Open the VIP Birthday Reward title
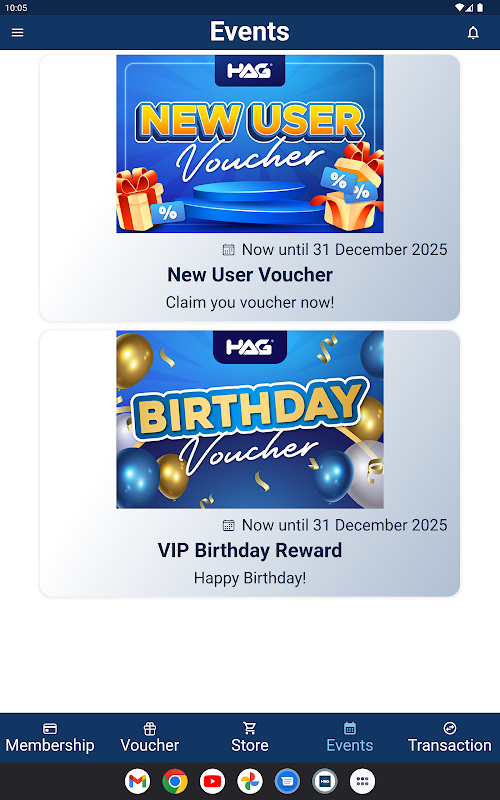This screenshot has width=500, height=800. coord(250,550)
